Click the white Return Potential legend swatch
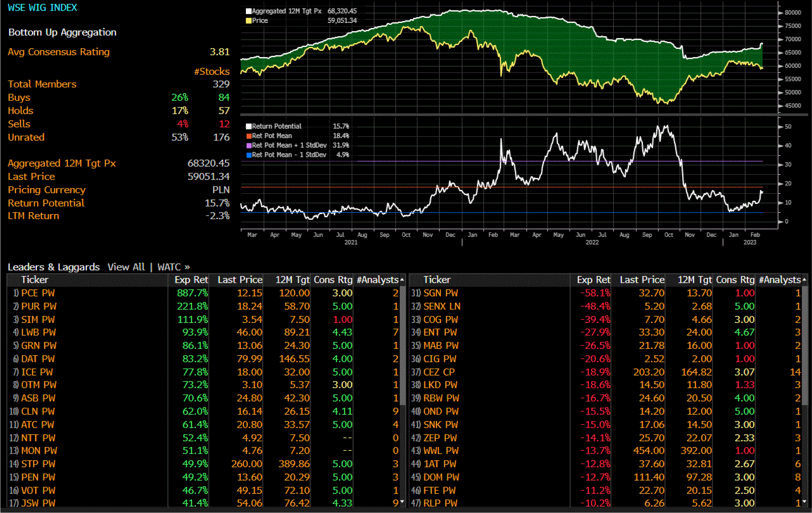 (249, 126)
